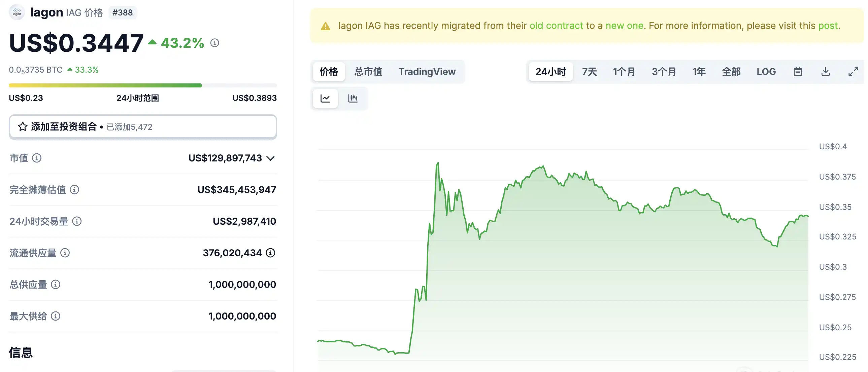Click the Iagon coin logo
868x372 pixels.
coord(17,12)
